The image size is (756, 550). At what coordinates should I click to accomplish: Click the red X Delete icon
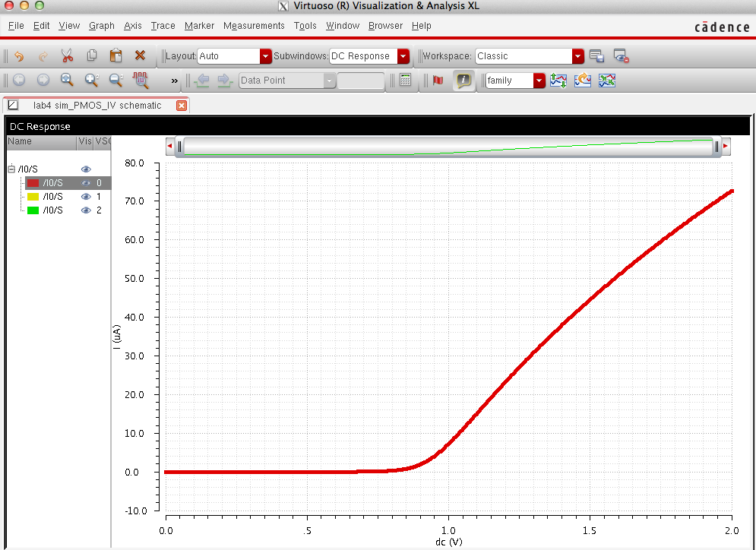(x=140, y=55)
